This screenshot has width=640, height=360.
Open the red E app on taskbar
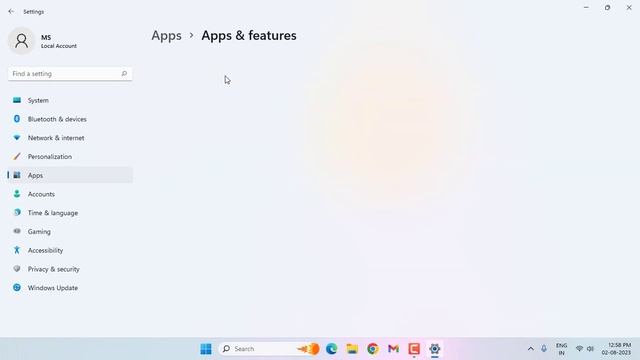click(x=414, y=349)
